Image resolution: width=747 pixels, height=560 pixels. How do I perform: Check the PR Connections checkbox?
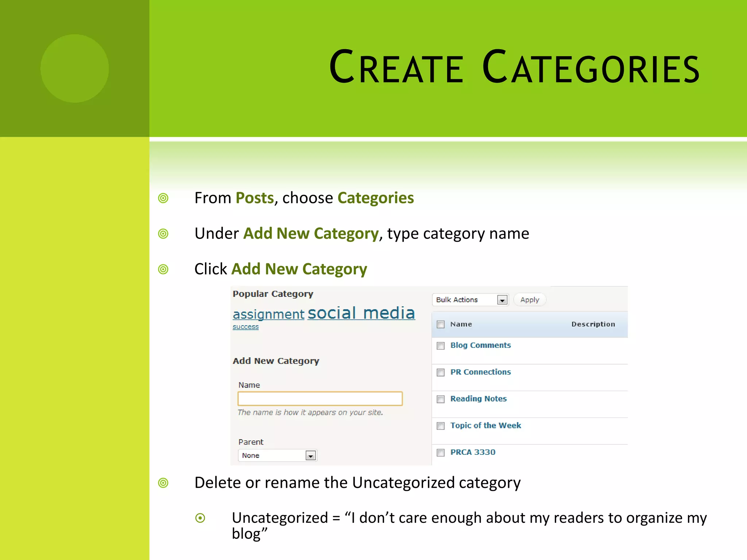441,372
